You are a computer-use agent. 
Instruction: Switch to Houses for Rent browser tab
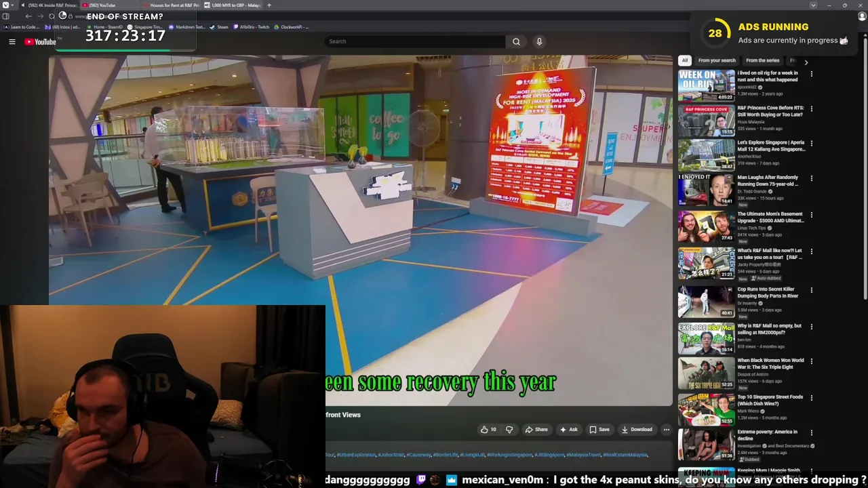coord(171,5)
